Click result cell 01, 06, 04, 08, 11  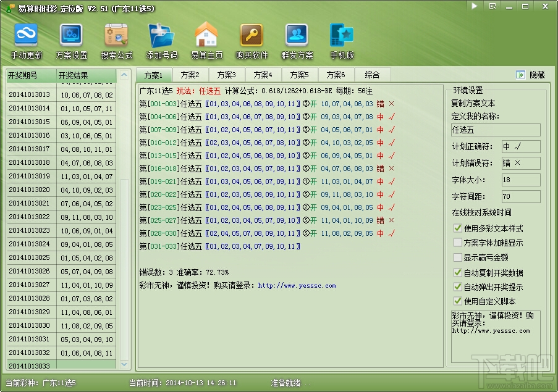click(x=87, y=353)
